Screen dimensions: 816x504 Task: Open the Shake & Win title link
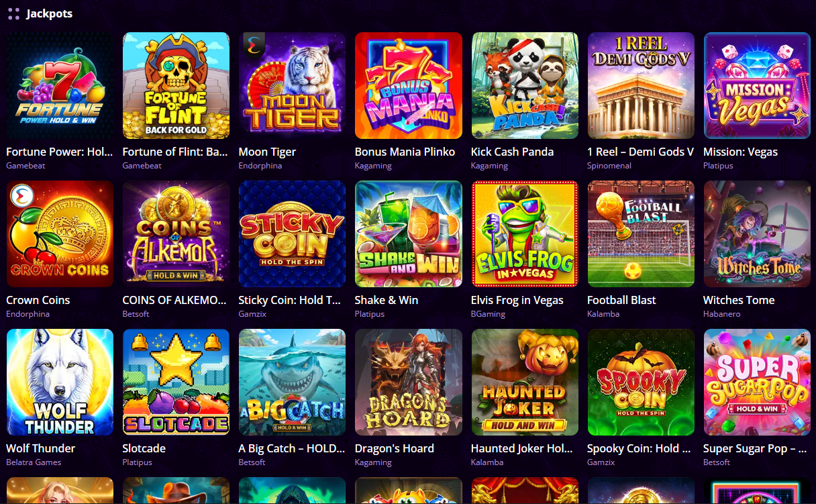pos(387,300)
